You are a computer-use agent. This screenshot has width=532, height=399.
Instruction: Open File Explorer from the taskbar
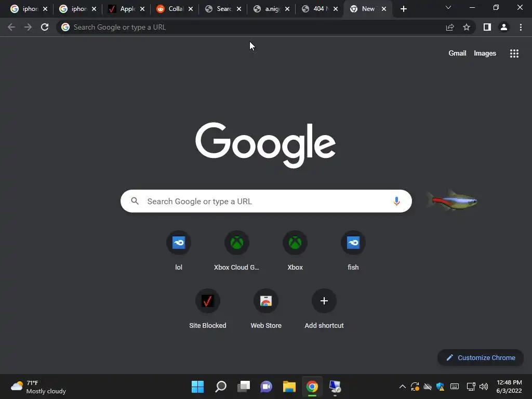[x=289, y=387]
